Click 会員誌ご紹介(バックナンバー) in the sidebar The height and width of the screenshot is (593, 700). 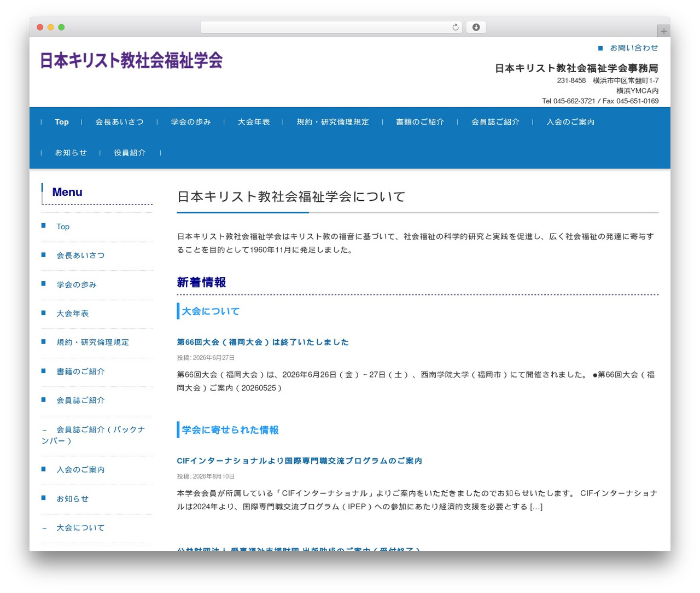click(94, 435)
